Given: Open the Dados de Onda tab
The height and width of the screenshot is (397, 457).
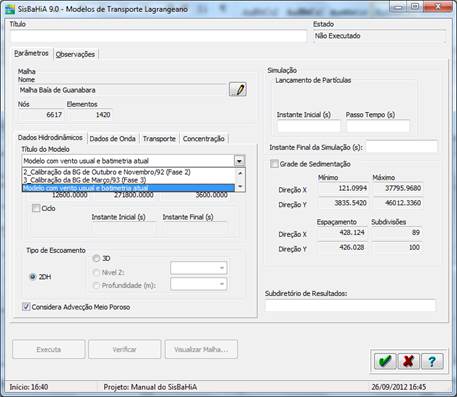Looking at the screenshot, I should tap(113, 139).
